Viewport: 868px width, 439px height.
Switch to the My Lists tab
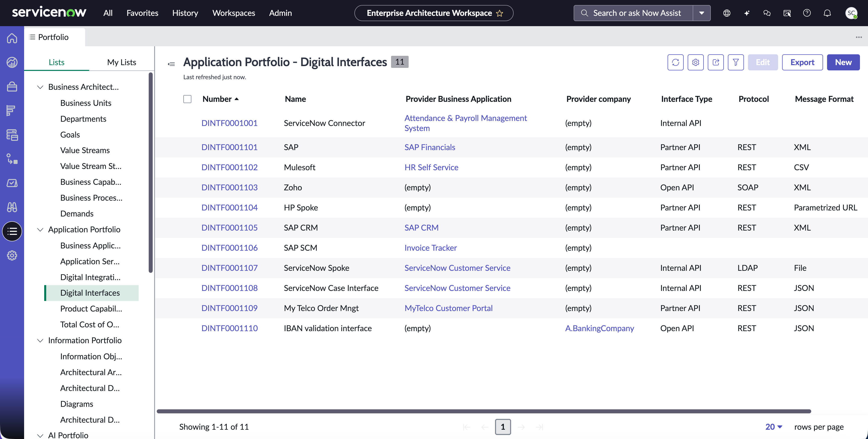click(122, 62)
